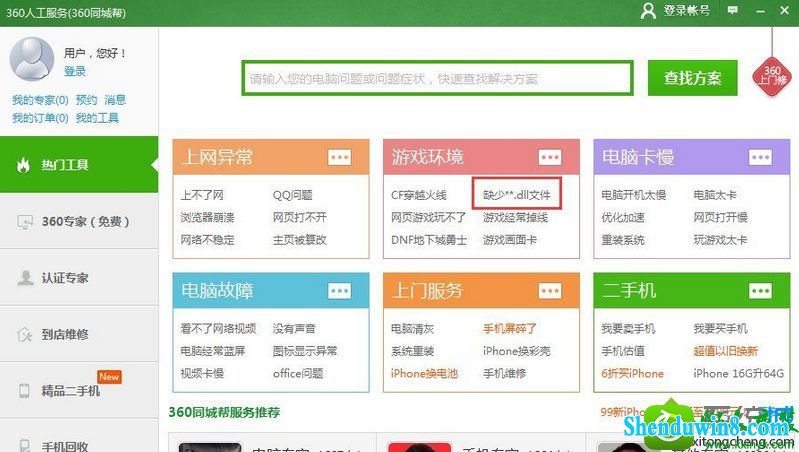Click 上不了网 under 上网异常
Viewport: 799px width, 452px height.
(202, 195)
